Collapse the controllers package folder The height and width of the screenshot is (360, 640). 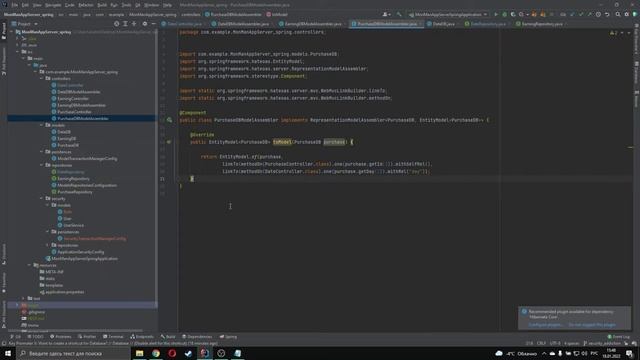tap(42, 78)
